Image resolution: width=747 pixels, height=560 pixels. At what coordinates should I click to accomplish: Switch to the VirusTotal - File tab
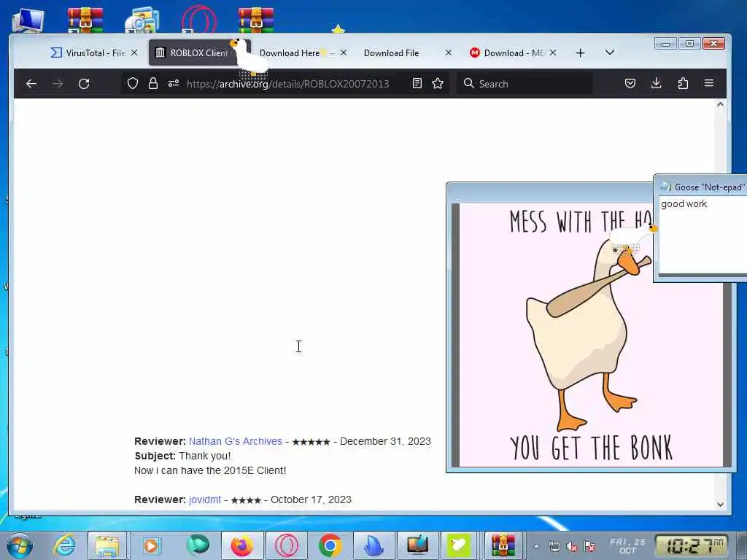click(x=95, y=52)
